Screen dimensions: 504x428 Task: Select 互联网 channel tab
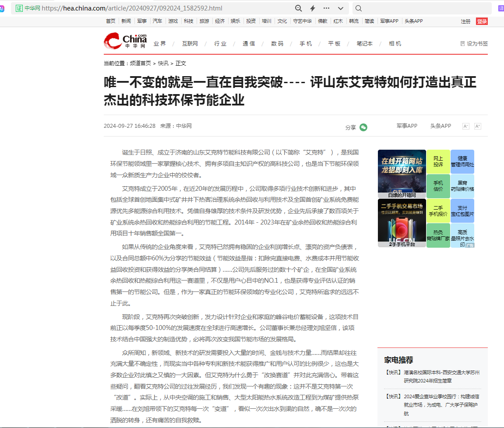(190, 44)
